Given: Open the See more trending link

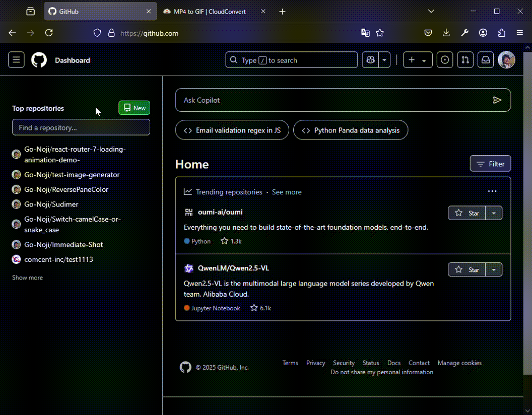Looking at the screenshot, I should click(x=287, y=192).
